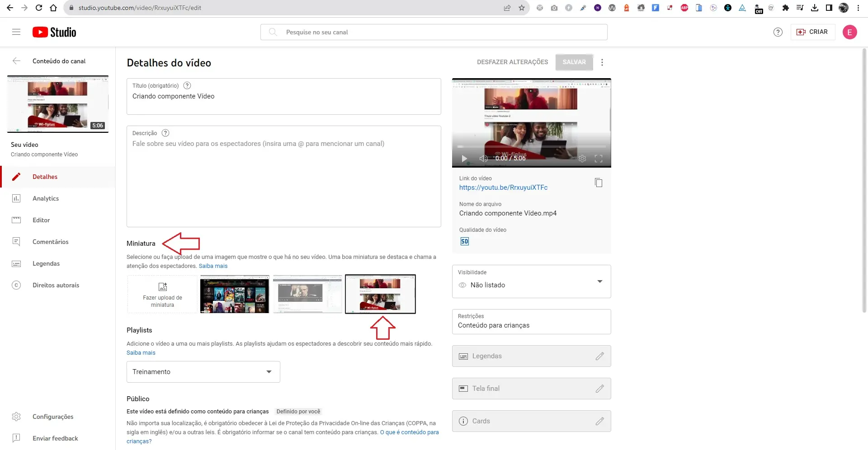Open the video player settings gear
The image size is (868, 450).
[x=582, y=159]
